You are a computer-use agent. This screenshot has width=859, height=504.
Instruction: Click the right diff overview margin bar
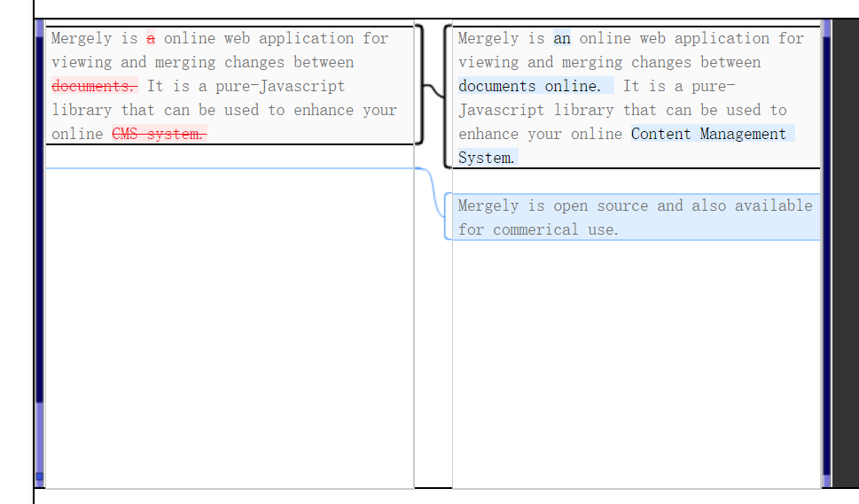click(827, 253)
